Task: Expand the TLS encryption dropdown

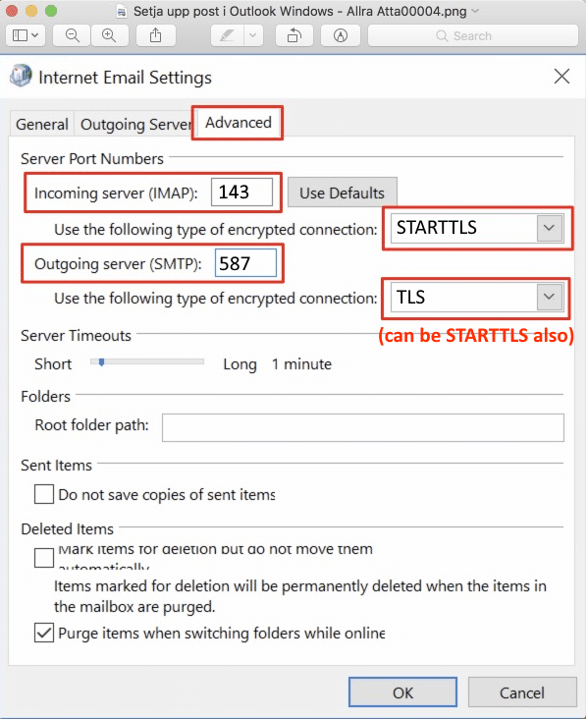Action: click(549, 298)
